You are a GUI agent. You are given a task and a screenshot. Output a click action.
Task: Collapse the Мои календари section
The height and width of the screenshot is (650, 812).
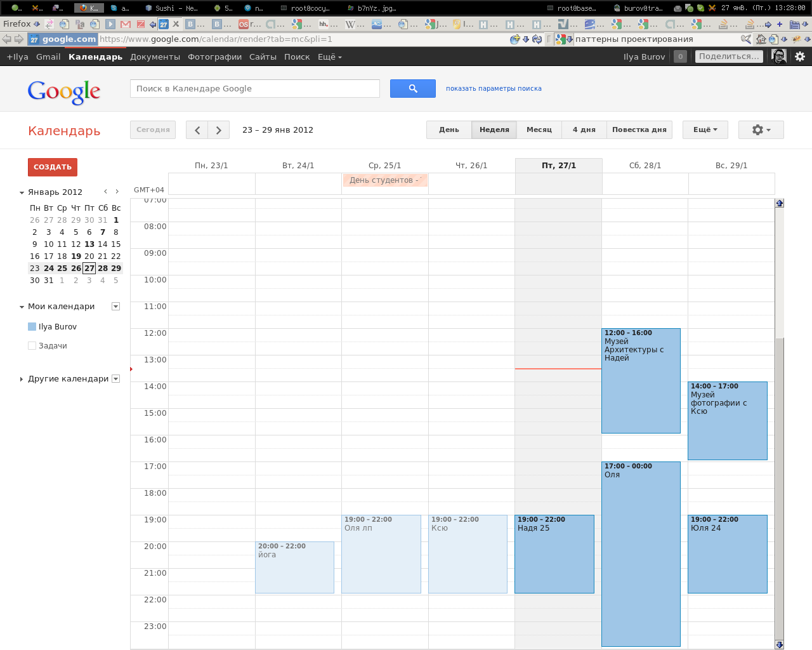tap(22, 307)
